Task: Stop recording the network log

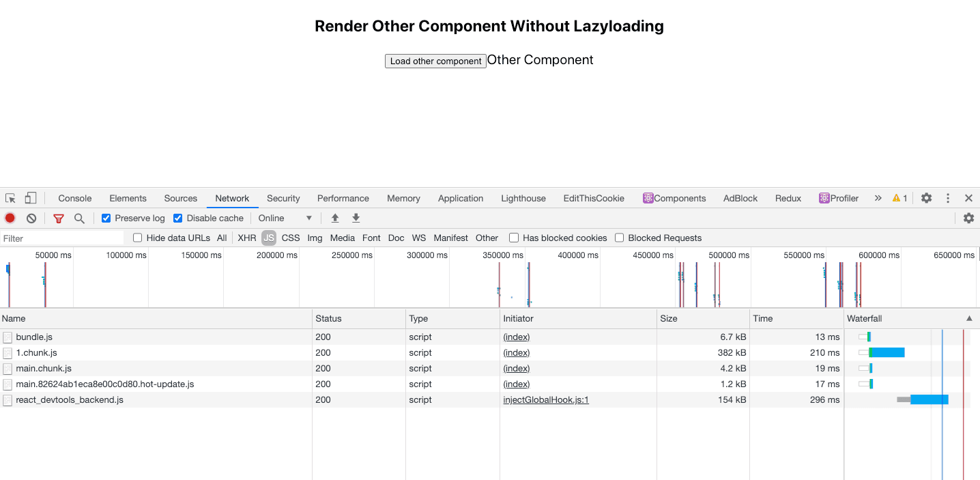Action: click(10, 218)
